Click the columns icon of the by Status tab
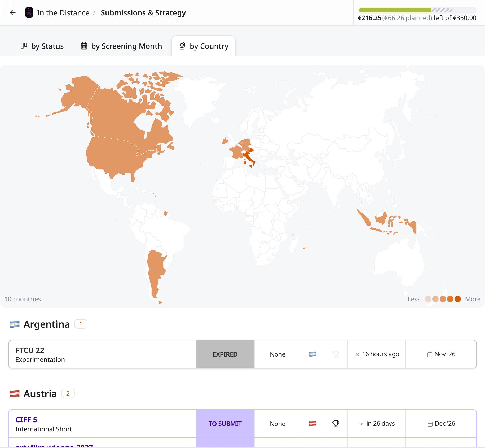The image size is (485, 448). [x=24, y=46]
